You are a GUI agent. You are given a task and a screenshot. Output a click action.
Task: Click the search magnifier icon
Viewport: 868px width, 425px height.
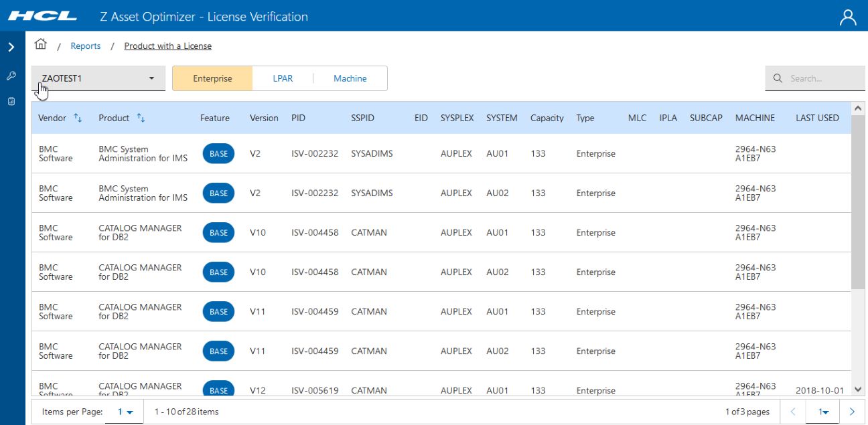pos(778,78)
